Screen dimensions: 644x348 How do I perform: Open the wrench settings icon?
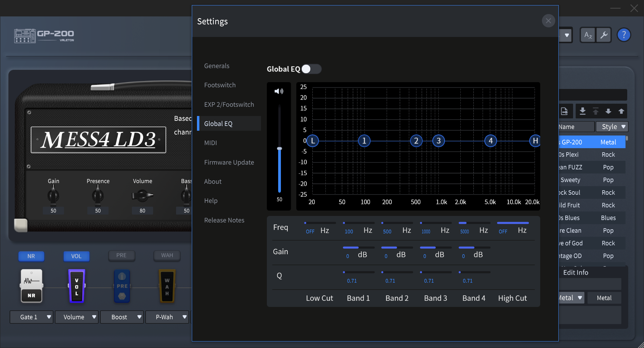click(x=604, y=35)
